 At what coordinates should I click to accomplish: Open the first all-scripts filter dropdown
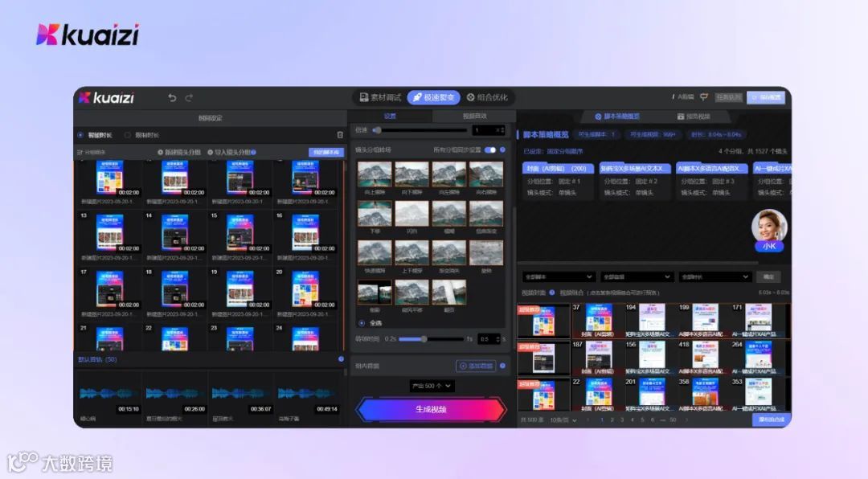(559, 276)
